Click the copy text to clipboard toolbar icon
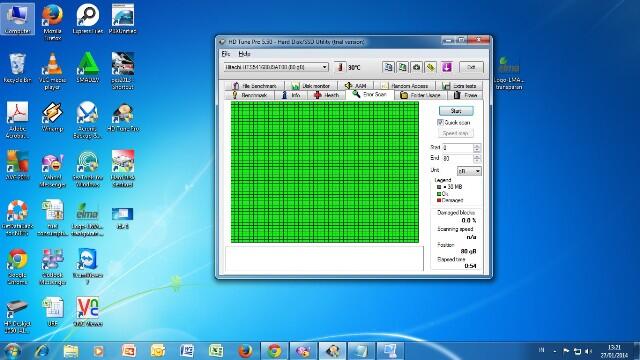Image resolution: width=640 pixels, height=360 pixels. click(x=388, y=67)
